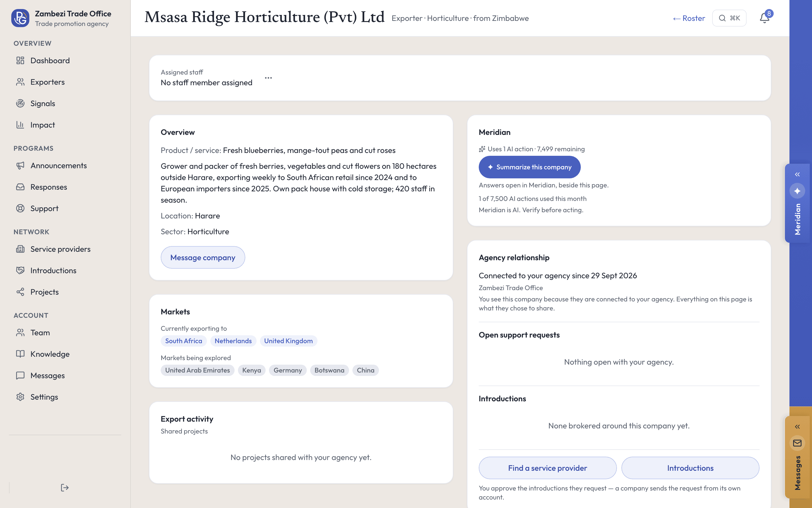Click the Support lifebuoy icon
812x508 pixels.
(x=20, y=209)
